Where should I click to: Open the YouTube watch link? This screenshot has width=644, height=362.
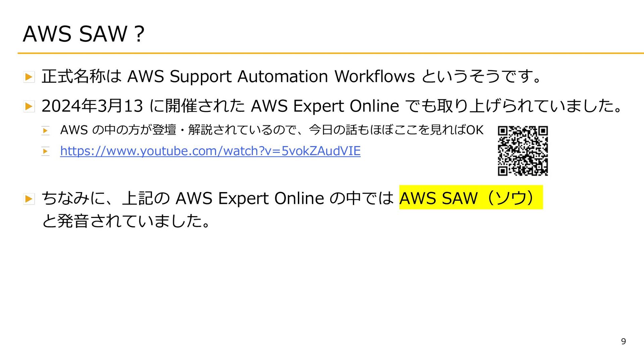[x=210, y=151]
